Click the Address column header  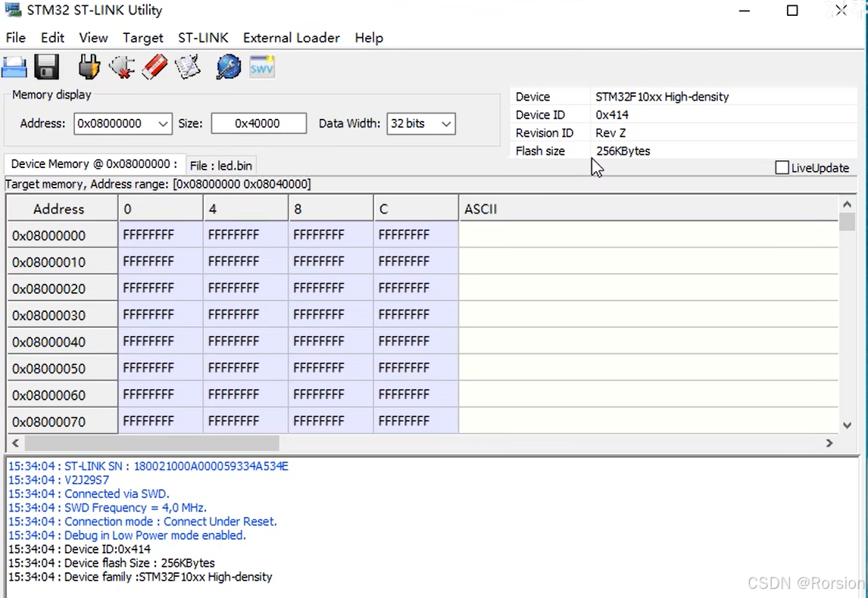point(62,209)
